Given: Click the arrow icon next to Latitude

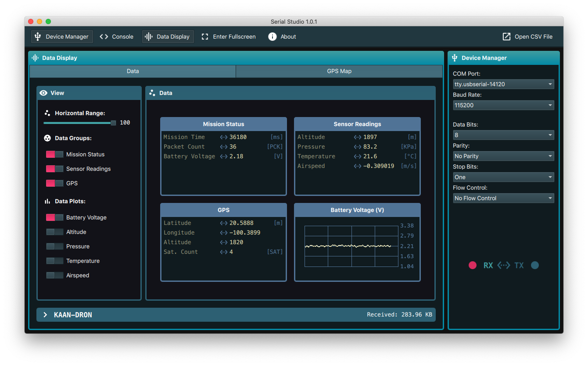Looking at the screenshot, I should point(224,223).
